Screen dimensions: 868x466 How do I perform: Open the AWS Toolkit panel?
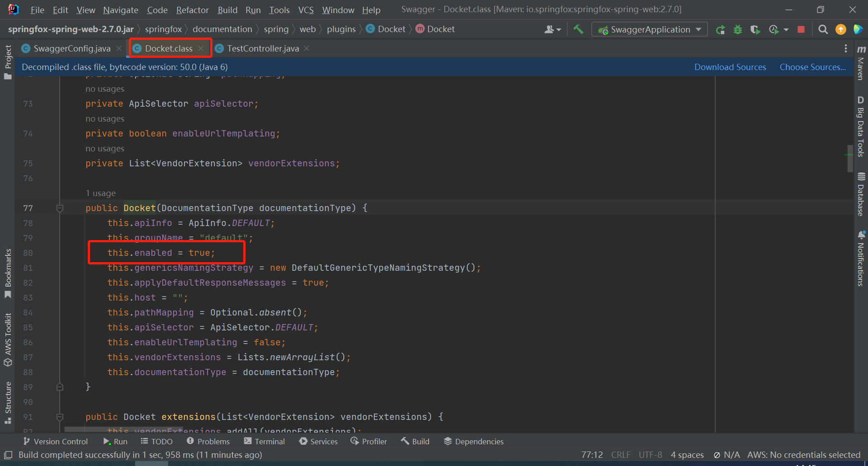(8, 339)
